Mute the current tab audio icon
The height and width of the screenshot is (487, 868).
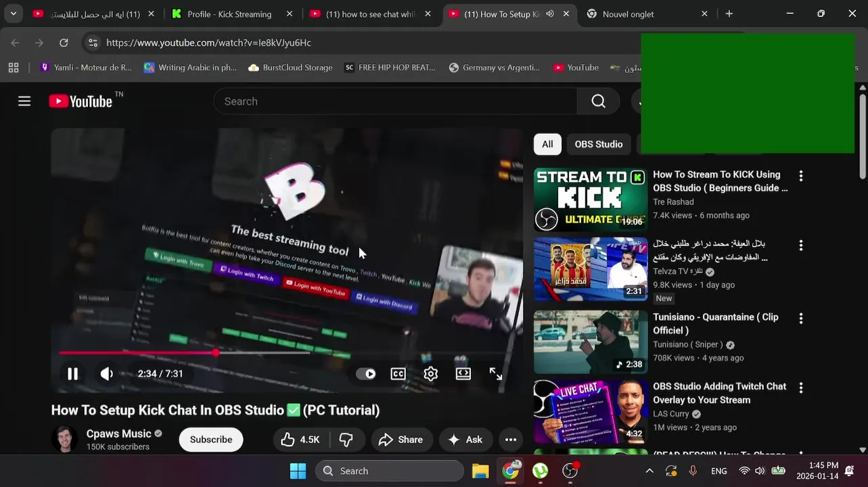[550, 14]
